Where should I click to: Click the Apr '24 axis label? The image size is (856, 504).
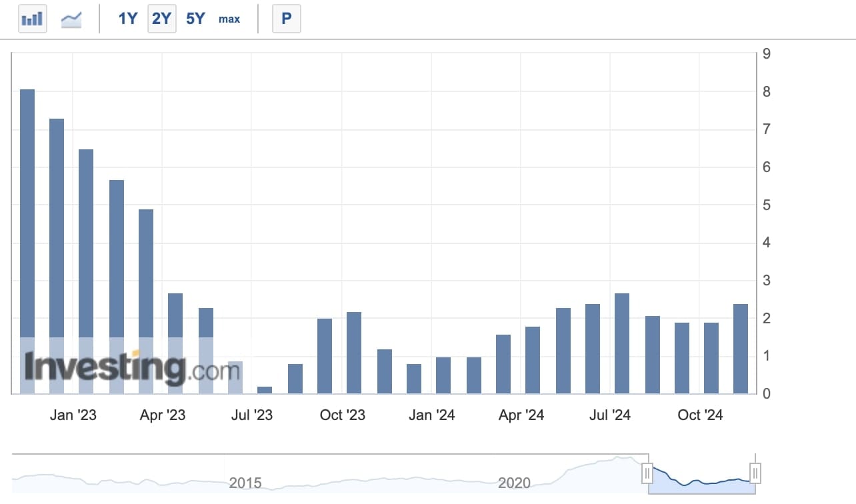(521, 415)
